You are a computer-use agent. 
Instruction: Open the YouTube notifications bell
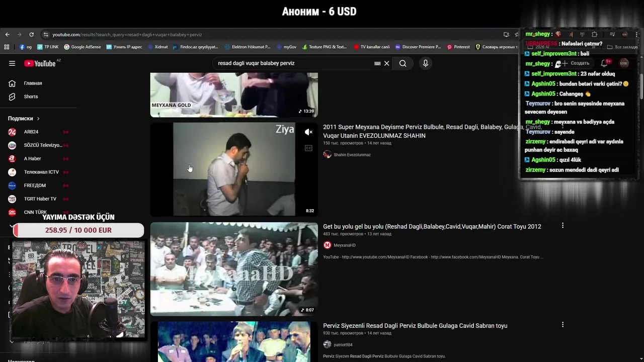click(605, 63)
